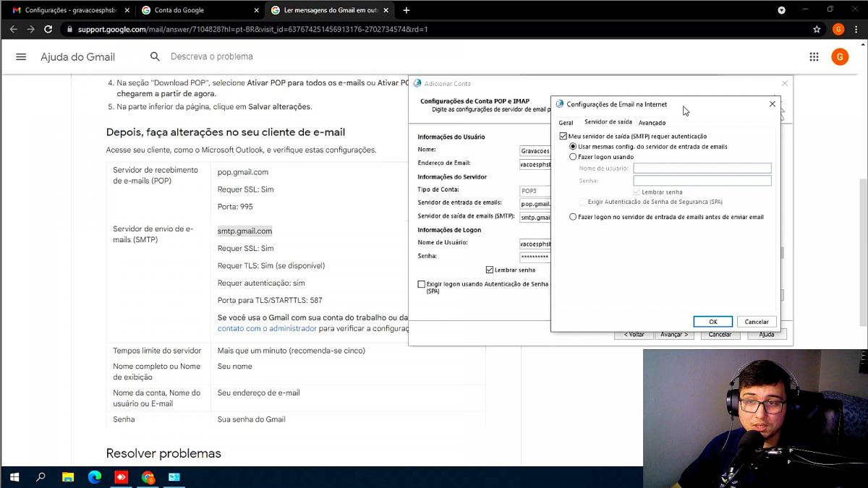This screenshot has height=488, width=868.
Task: Open Microsoft Edge from the taskbar
Action: click(94, 477)
